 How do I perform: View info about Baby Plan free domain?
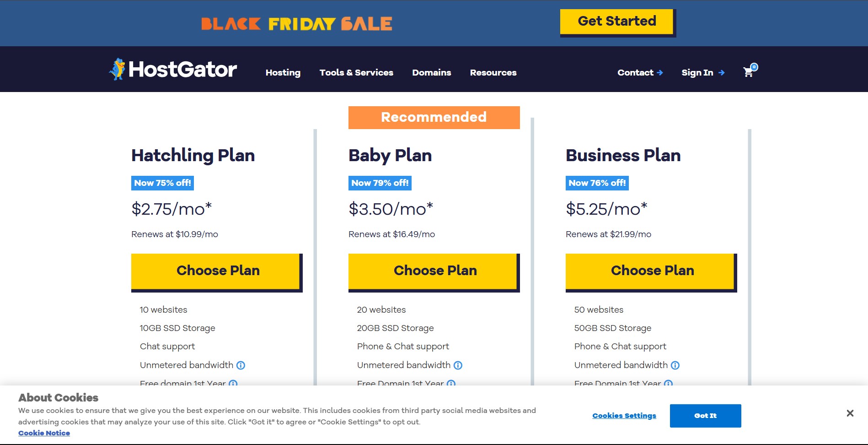(451, 384)
